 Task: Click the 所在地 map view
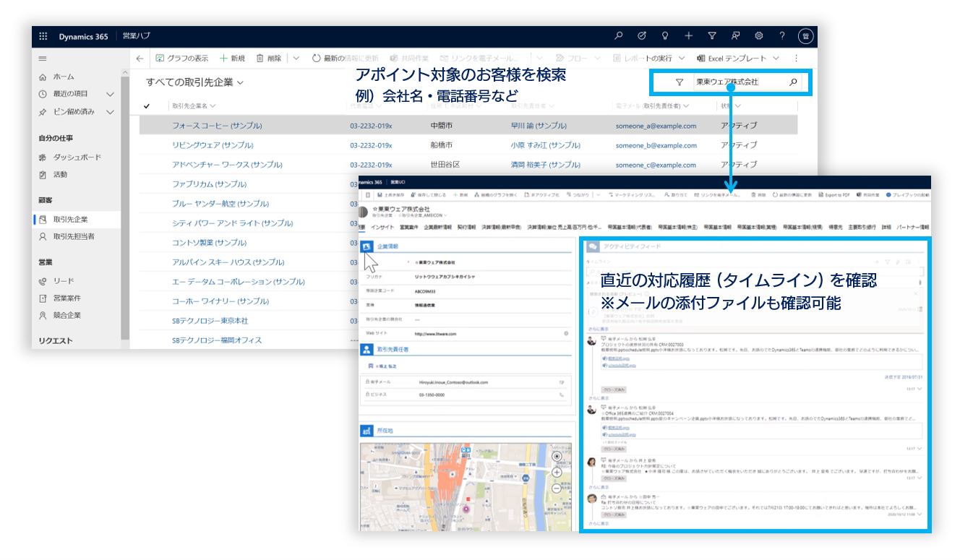pos(464,486)
